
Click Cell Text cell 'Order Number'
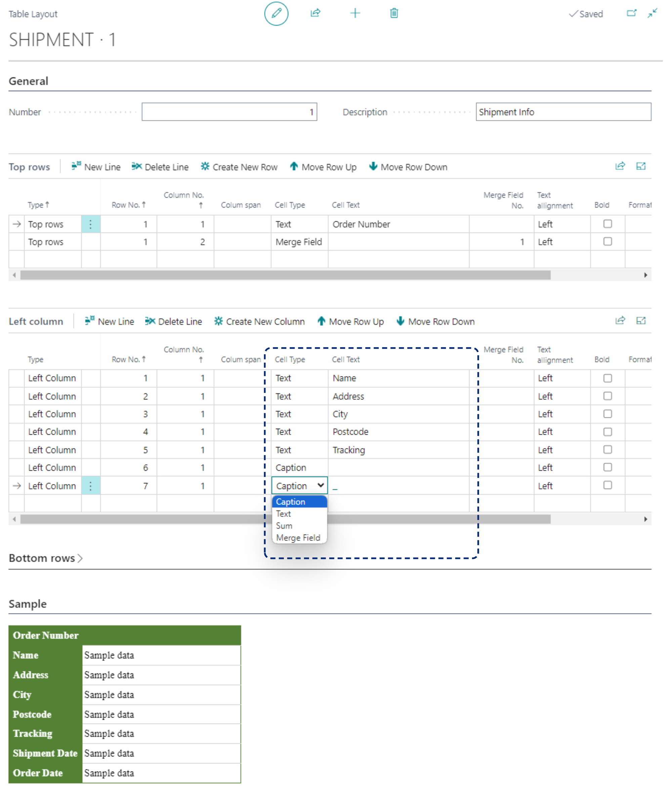pyautogui.click(x=398, y=224)
